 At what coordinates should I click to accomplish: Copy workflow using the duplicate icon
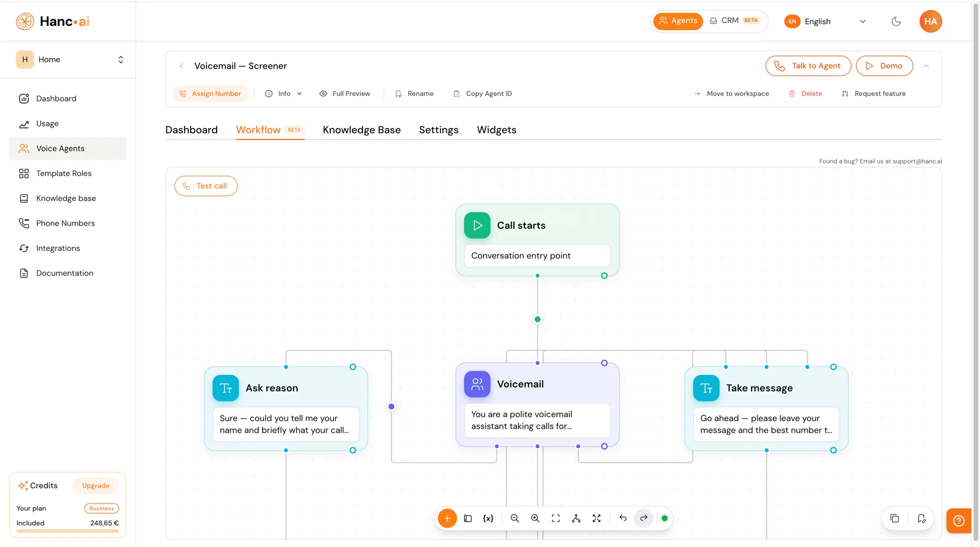point(894,518)
